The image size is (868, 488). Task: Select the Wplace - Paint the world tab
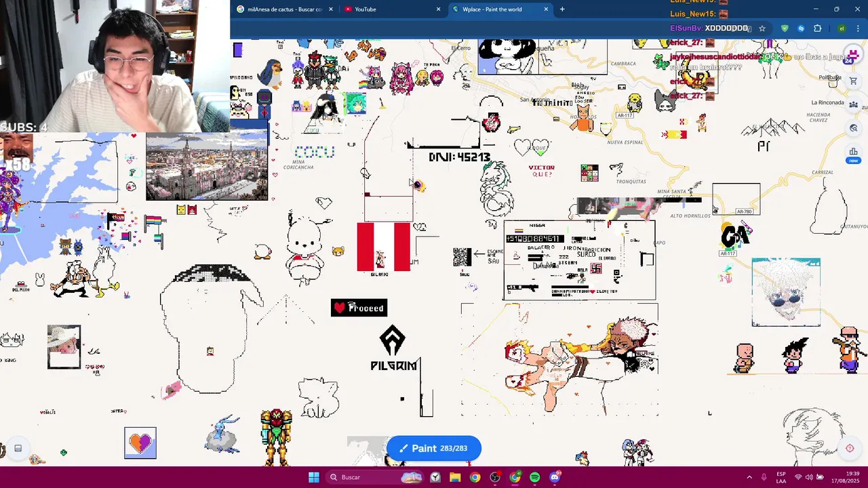500,9
